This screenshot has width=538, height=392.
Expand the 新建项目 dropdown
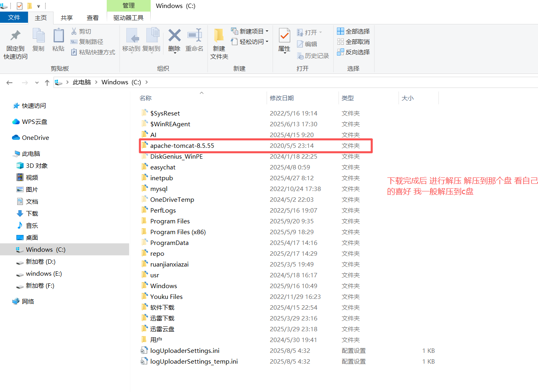[267, 31]
